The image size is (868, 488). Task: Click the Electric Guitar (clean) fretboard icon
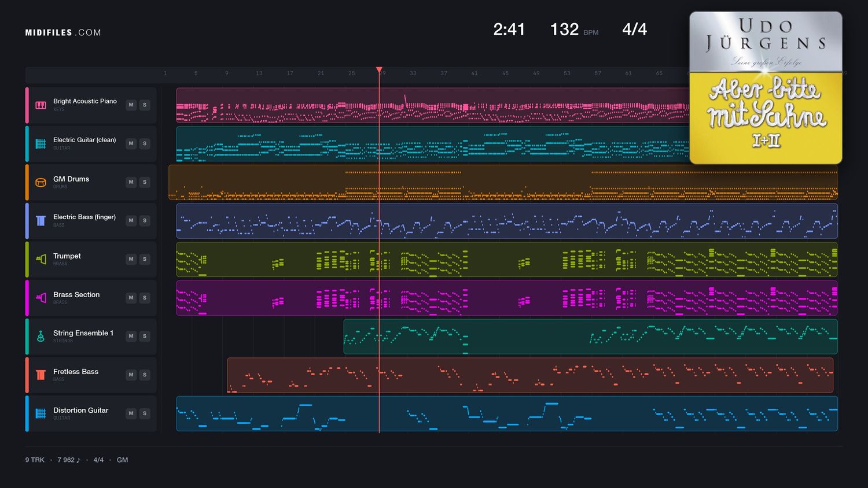click(x=41, y=143)
